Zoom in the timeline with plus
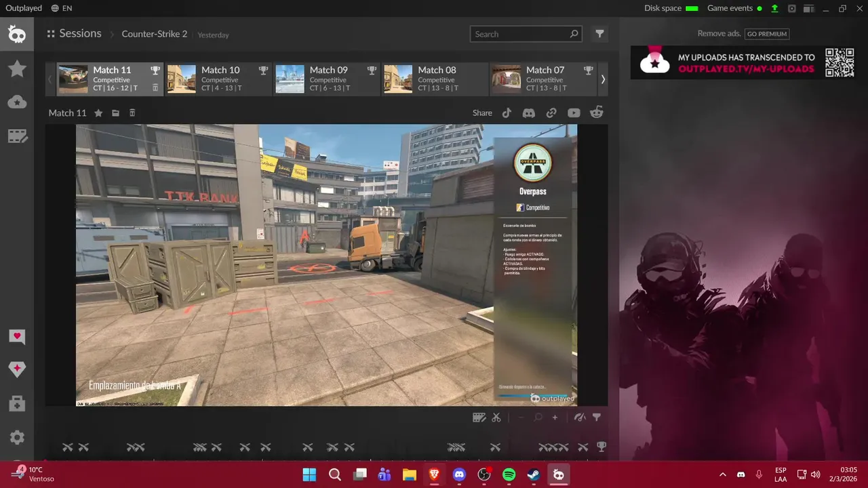 click(555, 418)
